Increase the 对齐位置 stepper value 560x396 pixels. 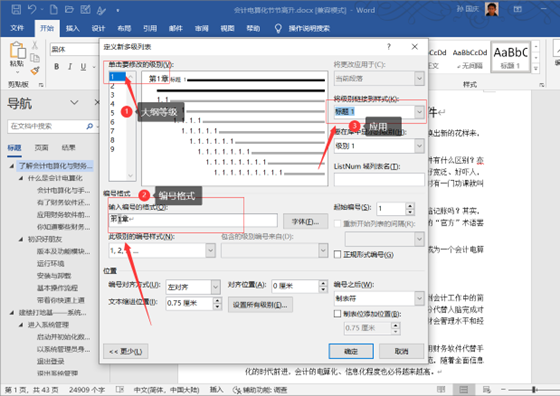pos(323,283)
